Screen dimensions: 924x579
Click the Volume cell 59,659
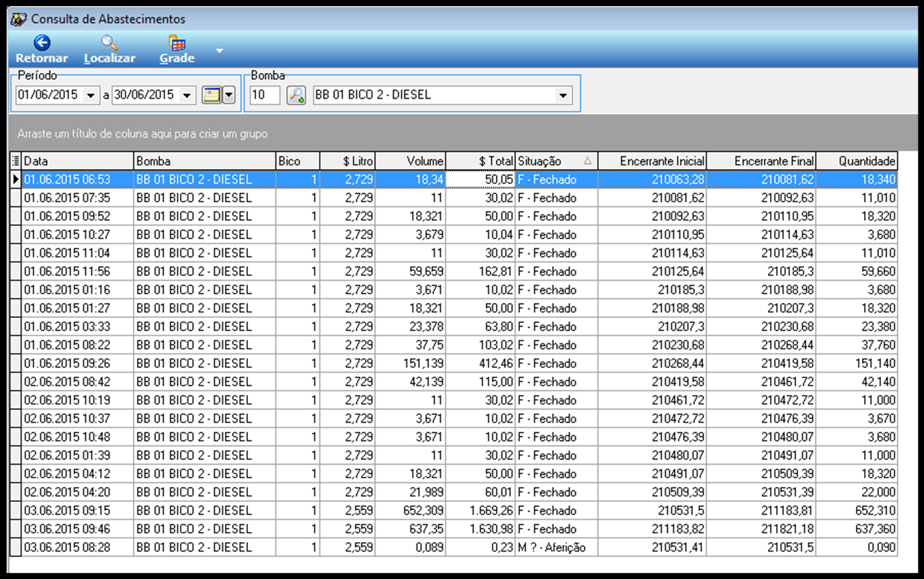pos(410,272)
